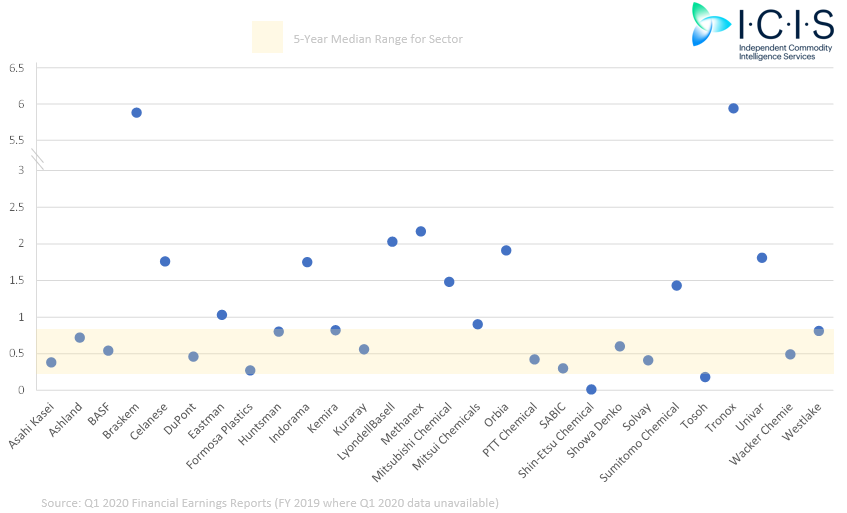Click the 5-Year Median Range legend swatch

click(x=267, y=37)
